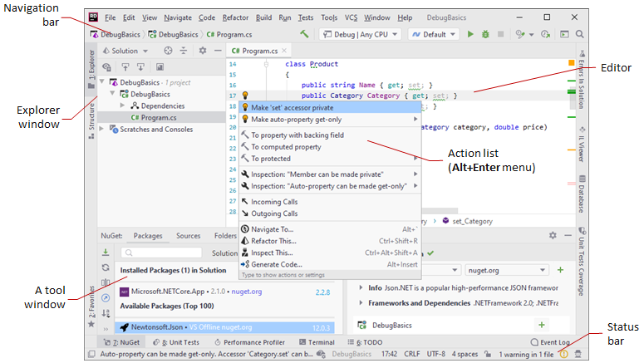This screenshot has height=363, width=644.
Task: Click the NuGet restore download icon
Action: (x=106, y=253)
